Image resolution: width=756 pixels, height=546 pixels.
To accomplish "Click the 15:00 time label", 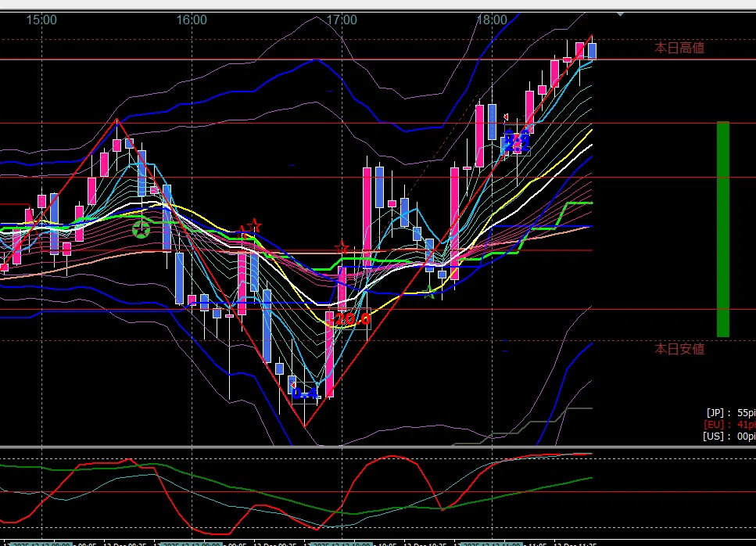I will point(41,20).
